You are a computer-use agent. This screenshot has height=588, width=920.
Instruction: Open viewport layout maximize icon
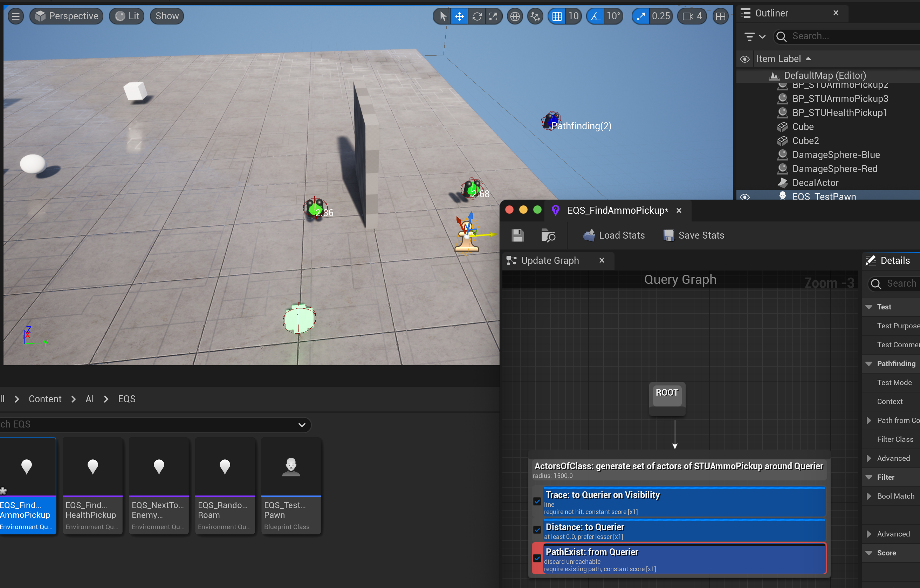[721, 16]
